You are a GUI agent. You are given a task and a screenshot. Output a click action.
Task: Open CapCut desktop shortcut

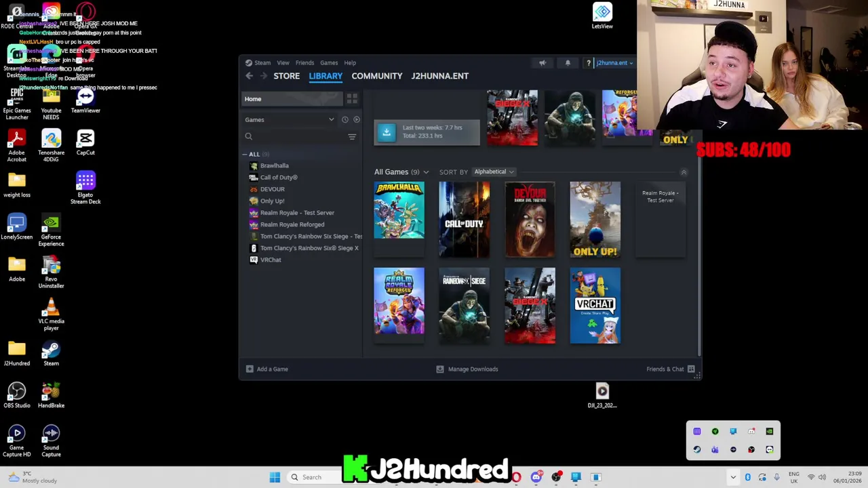(85, 143)
